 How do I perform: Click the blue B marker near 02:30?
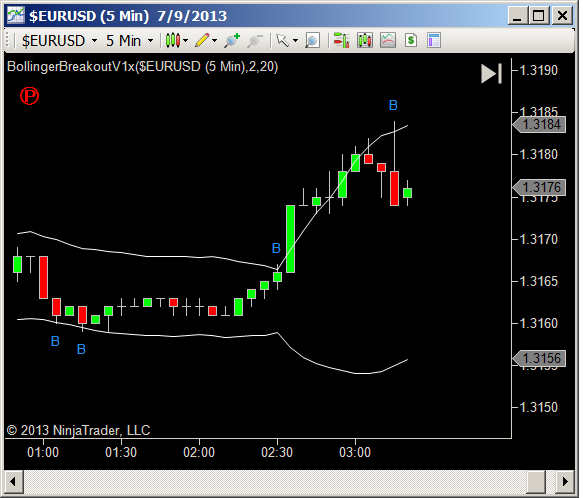[x=276, y=248]
